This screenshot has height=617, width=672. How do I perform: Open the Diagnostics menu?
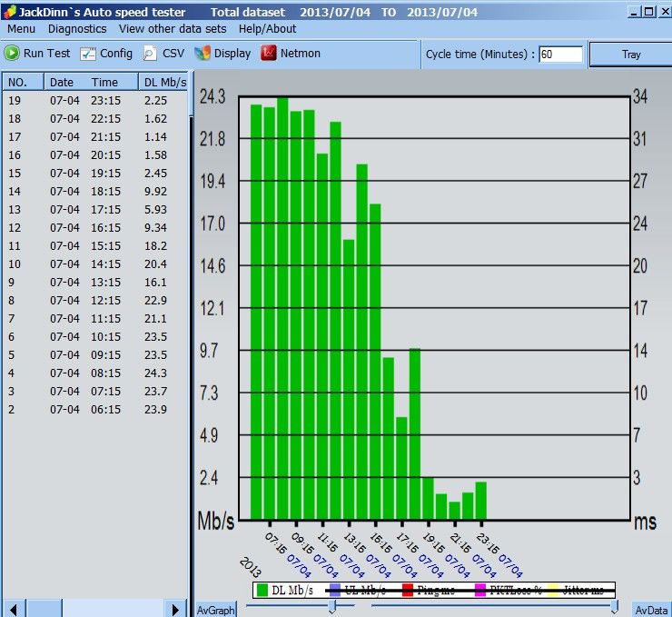(77, 29)
